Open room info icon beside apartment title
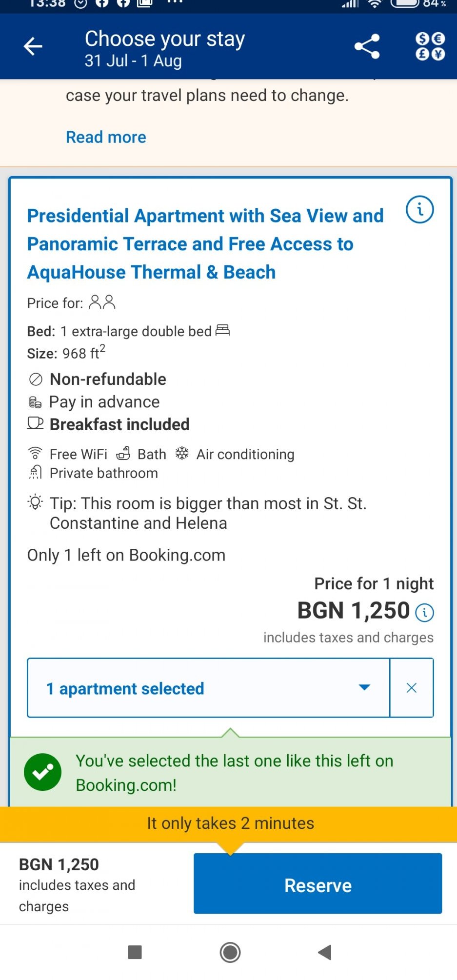This screenshot has height=980, width=457. click(x=419, y=210)
